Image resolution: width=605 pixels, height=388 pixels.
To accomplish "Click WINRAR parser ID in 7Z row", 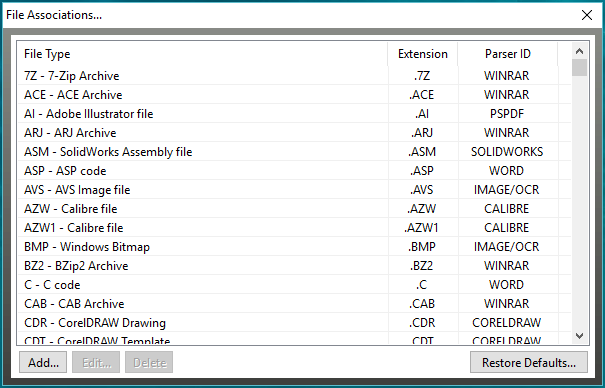I will click(x=507, y=76).
